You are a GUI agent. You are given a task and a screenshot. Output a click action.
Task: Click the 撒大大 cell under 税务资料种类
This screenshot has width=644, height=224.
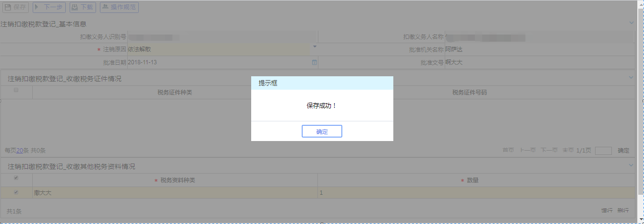pyautogui.click(x=175, y=193)
